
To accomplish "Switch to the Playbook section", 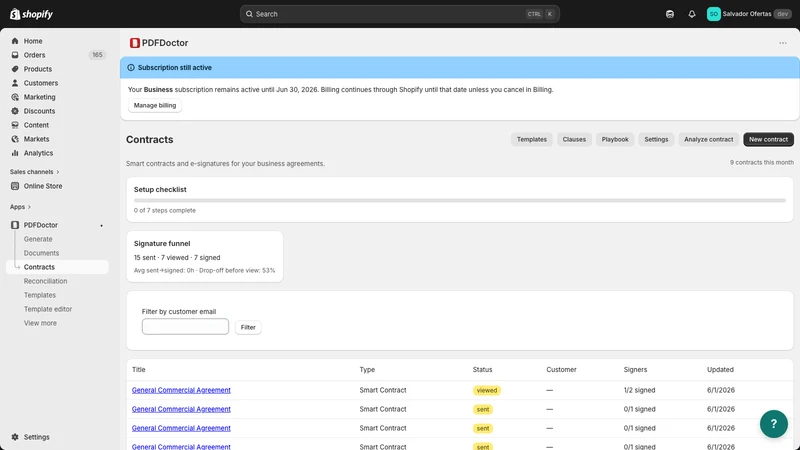I will [x=615, y=139].
